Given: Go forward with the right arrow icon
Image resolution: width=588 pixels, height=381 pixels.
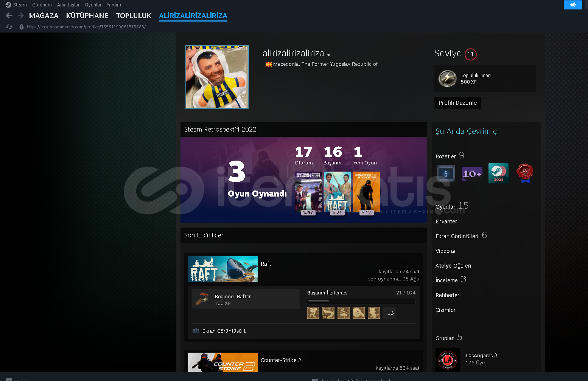Looking at the screenshot, I should click(x=21, y=15).
